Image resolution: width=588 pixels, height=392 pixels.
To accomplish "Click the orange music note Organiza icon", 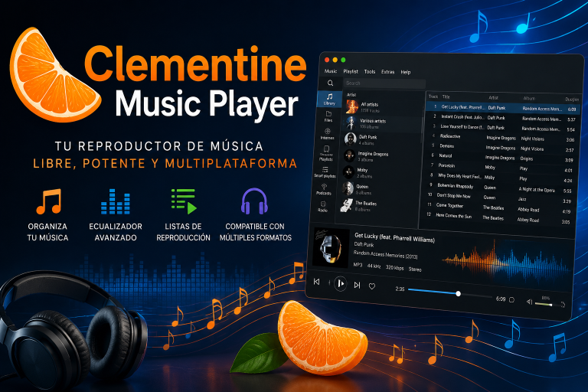I will (48, 201).
